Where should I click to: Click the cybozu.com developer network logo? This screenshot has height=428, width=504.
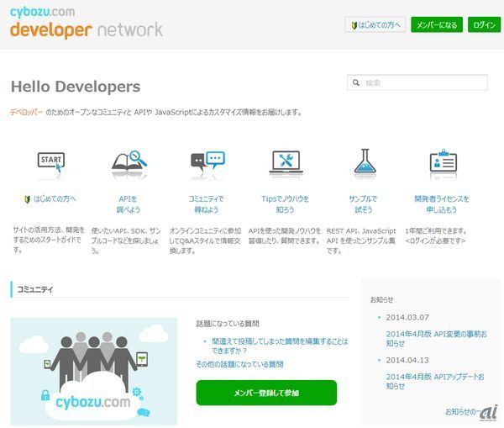[87, 22]
